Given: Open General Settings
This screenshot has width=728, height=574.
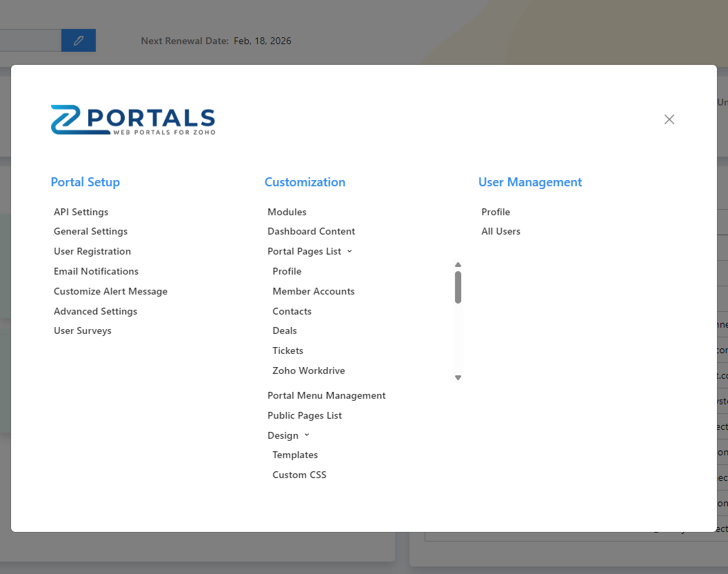Looking at the screenshot, I should pyautogui.click(x=90, y=231).
